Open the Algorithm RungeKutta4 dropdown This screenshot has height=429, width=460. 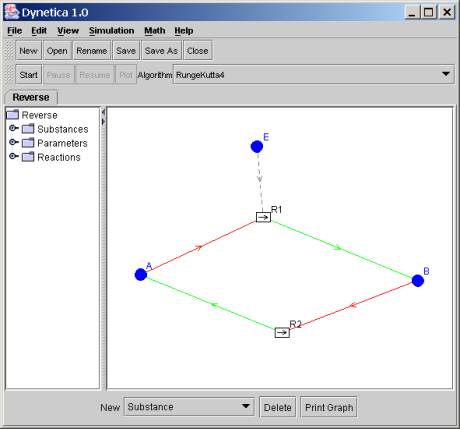(x=314, y=74)
